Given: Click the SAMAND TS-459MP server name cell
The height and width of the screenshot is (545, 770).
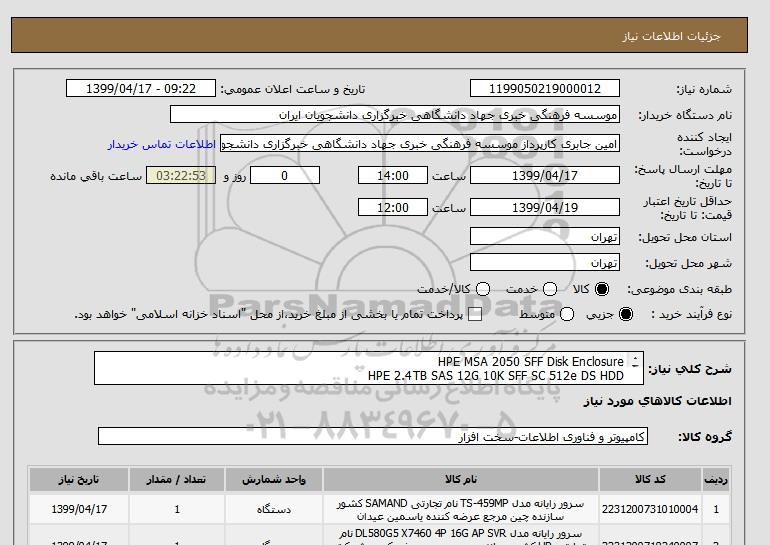Looking at the screenshot, I should tap(461, 510).
